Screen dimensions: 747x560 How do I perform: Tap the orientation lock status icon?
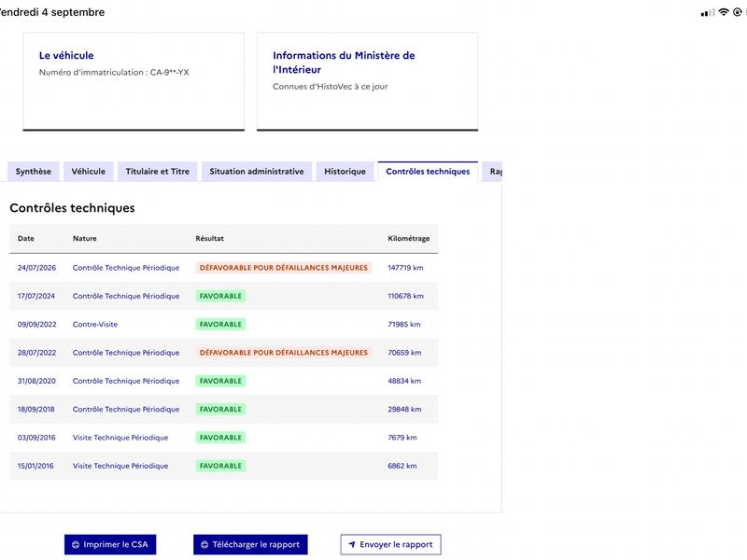pyautogui.click(x=738, y=12)
